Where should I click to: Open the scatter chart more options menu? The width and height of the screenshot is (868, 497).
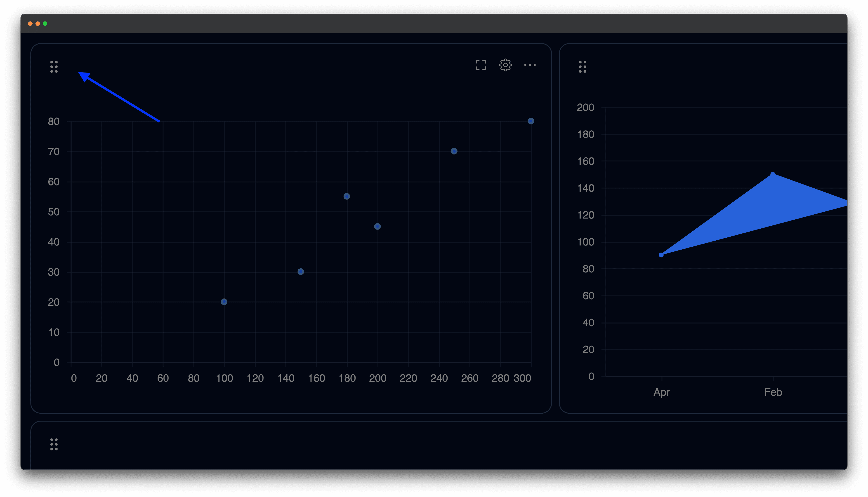[x=530, y=65]
